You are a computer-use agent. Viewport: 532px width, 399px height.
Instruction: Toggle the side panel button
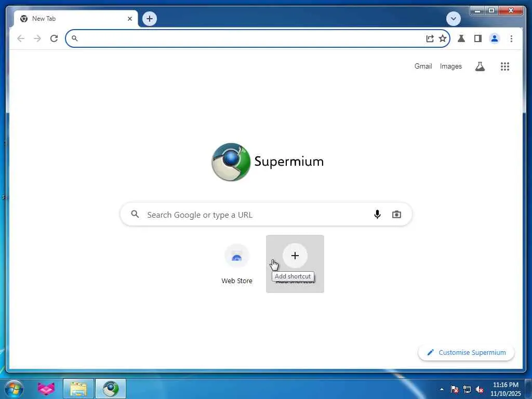tap(478, 38)
